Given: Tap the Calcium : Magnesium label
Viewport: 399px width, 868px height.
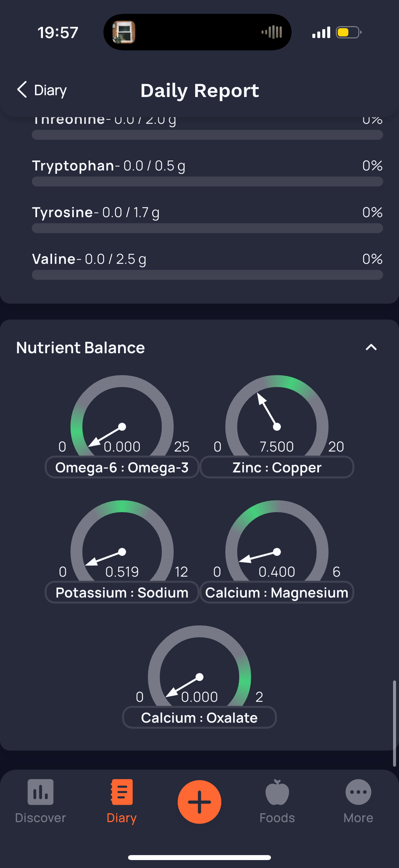Looking at the screenshot, I should pos(277,592).
